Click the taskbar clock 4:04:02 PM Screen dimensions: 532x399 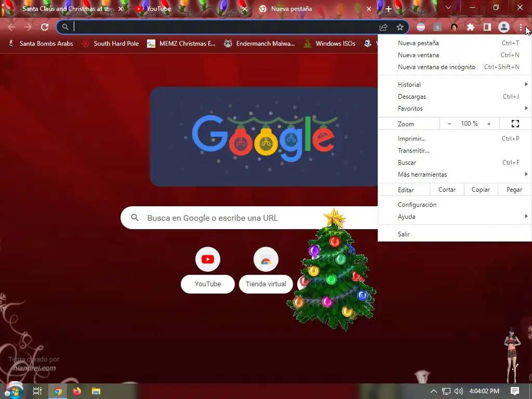point(484,391)
